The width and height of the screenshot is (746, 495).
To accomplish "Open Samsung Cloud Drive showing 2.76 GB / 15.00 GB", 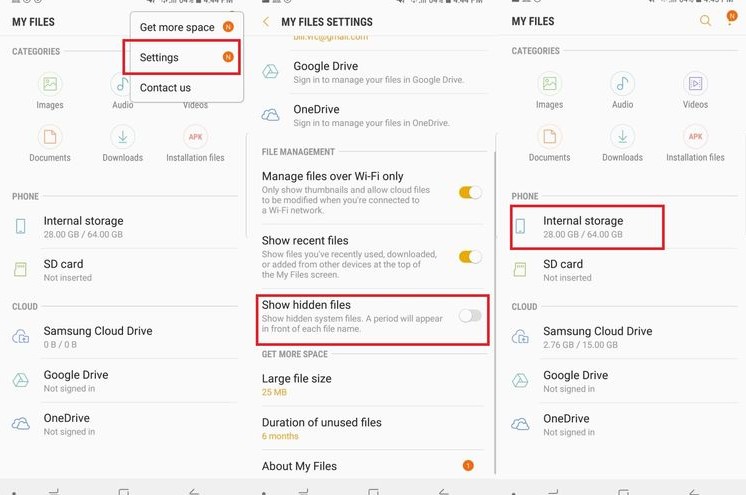I will point(623,337).
